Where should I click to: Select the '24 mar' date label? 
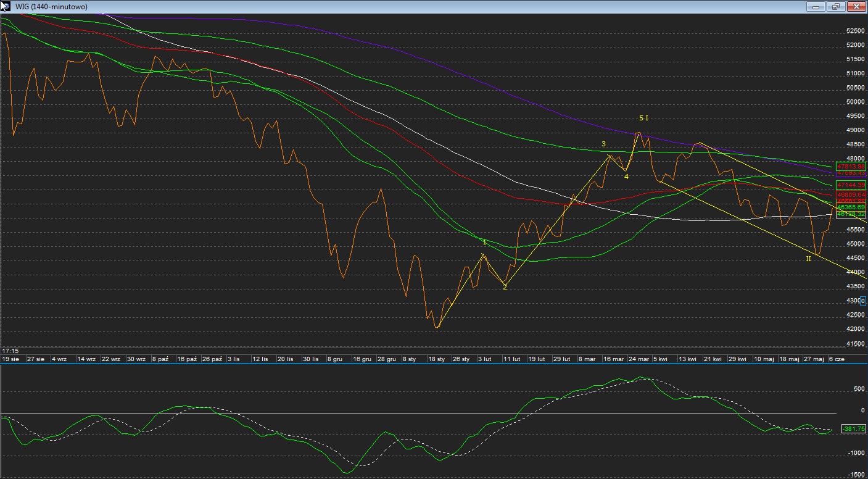pos(639,359)
